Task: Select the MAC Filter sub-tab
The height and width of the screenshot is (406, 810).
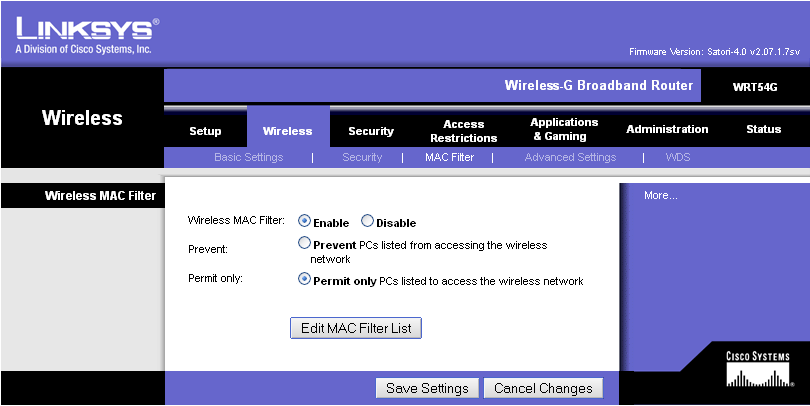Action: point(449,157)
